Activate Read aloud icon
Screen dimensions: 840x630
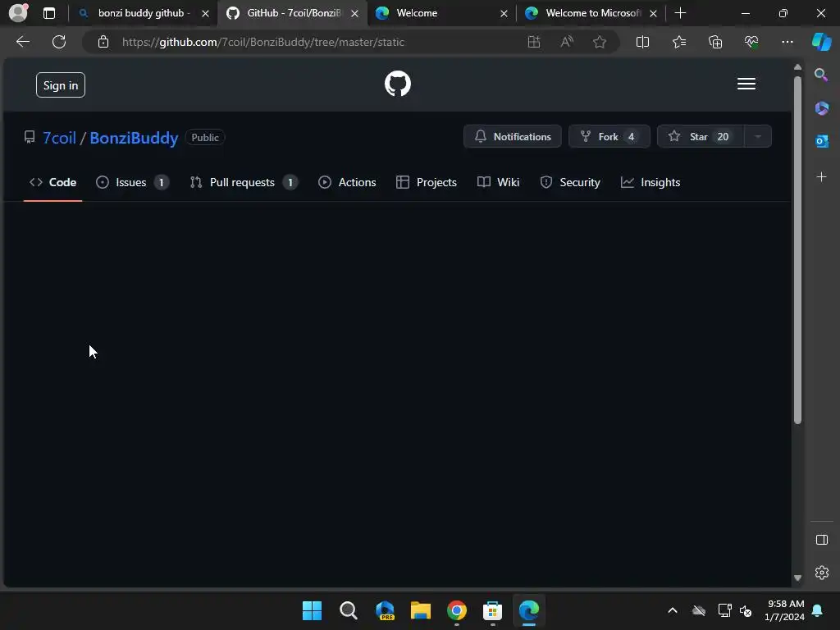(x=567, y=42)
